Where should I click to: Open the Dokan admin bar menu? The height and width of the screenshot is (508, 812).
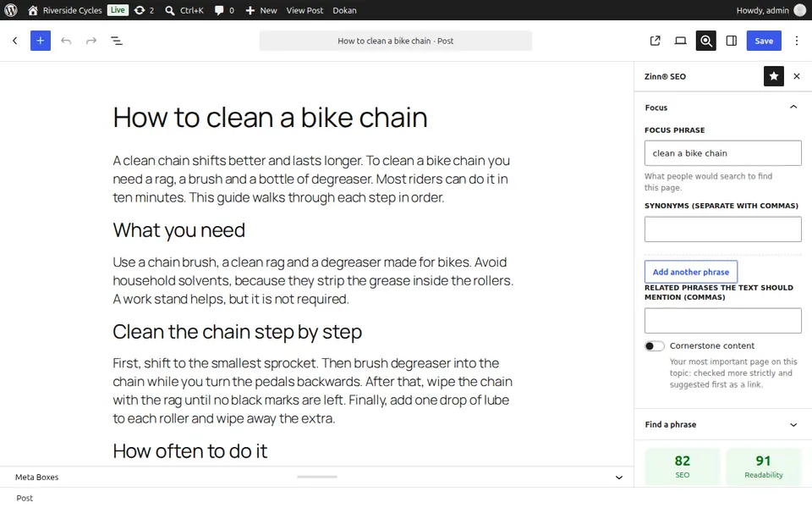click(x=344, y=10)
